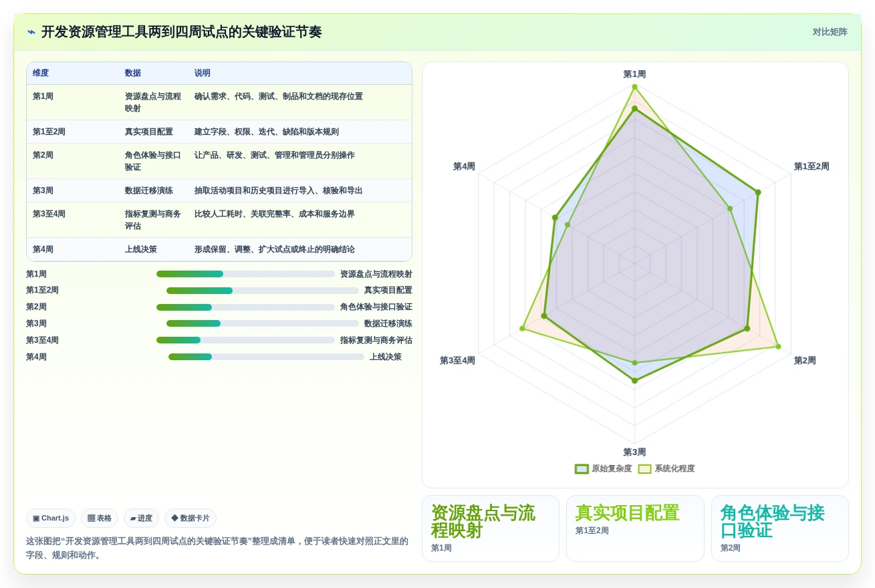Screen dimensions: 875x588
Task: Select the 表格 tag chip
Action: tap(100, 518)
